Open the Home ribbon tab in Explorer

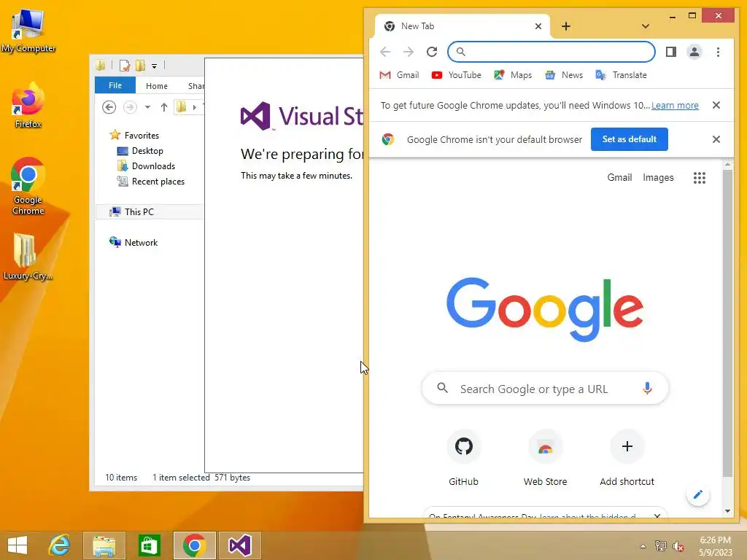[157, 86]
